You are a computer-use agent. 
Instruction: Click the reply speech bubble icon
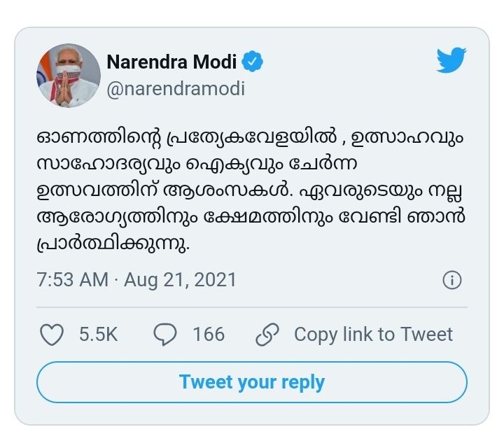165,335
